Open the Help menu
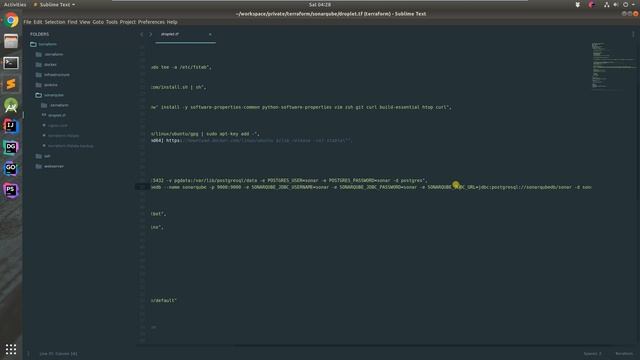This screenshot has height=360, width=640. [172, 22]
